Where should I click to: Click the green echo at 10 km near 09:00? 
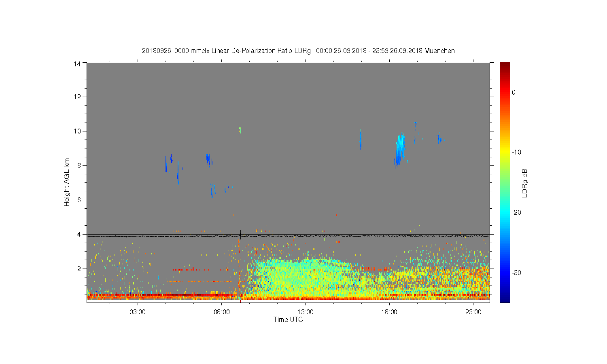pos(240,131)
